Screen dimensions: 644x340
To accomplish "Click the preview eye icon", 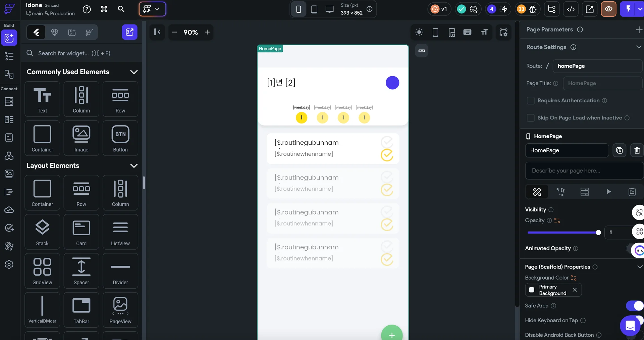I will pos(608,9).
